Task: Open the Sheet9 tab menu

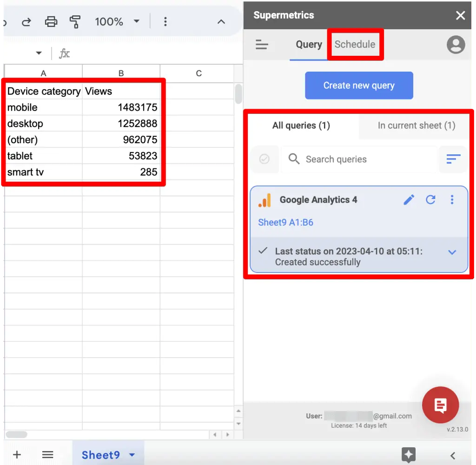Action: 132,455
